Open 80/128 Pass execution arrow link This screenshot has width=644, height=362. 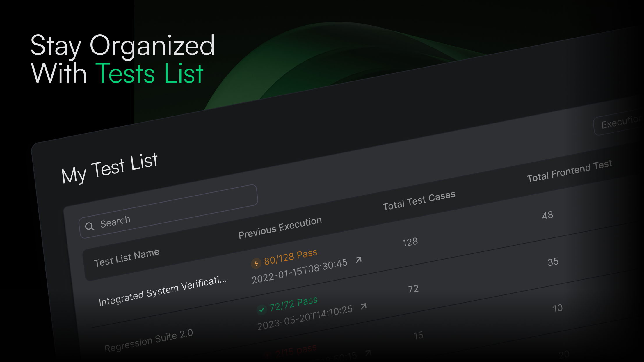(359, 260)
